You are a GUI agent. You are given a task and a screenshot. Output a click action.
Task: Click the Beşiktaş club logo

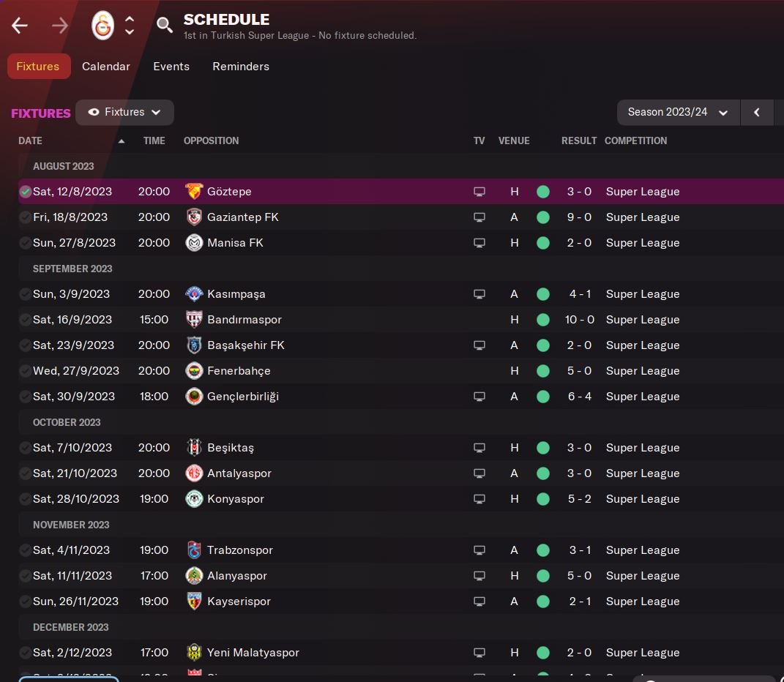(194, 448)
